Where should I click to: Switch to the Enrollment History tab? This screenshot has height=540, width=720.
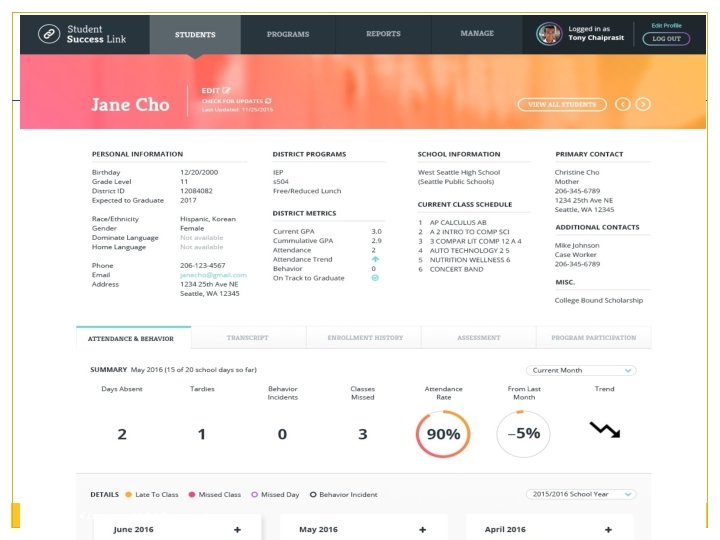tap(365, 338)
